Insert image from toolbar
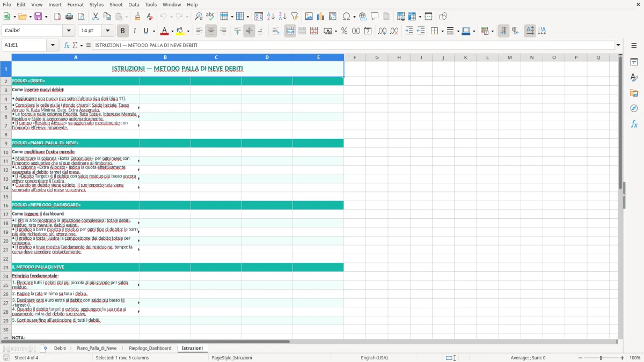 tap(309, 17)
